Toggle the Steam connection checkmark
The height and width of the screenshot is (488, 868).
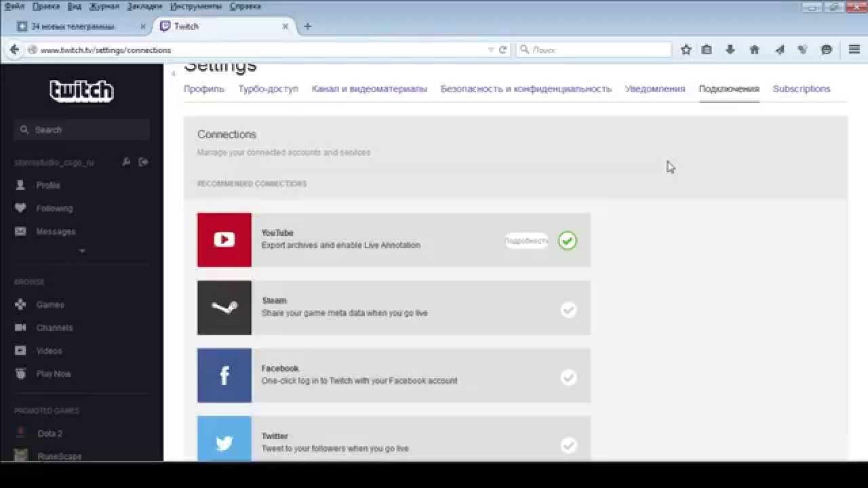568,310
